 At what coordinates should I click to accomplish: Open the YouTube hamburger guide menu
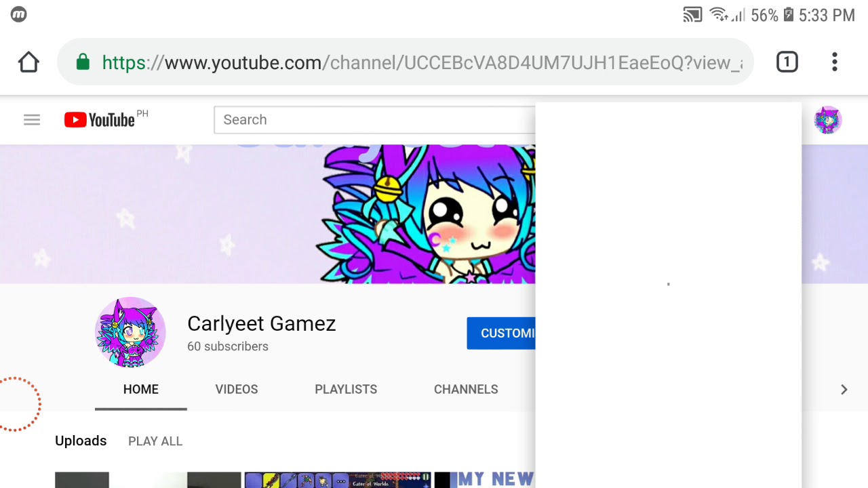click(x=32, y=120)
